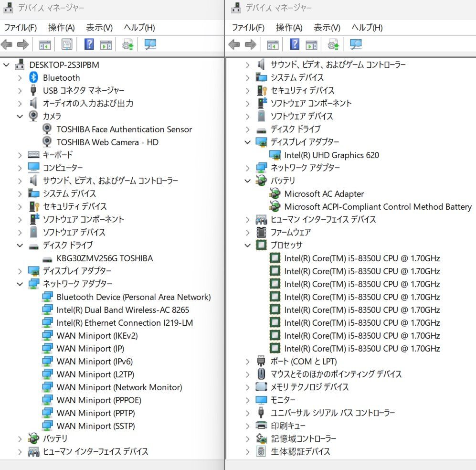The height and width of the screenshot is (470, 476).
Task: Click Scan for hardware changes icon, left window
Action: (x=150, y=44)
